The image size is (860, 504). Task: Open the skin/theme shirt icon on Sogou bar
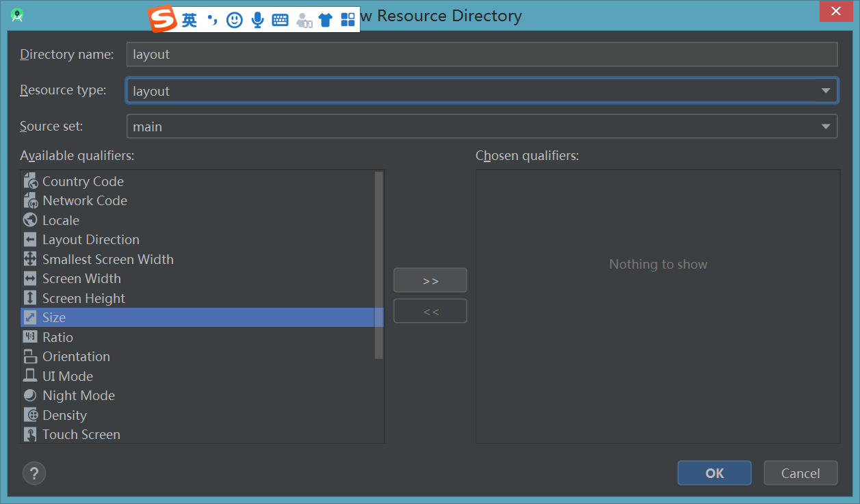326,19
